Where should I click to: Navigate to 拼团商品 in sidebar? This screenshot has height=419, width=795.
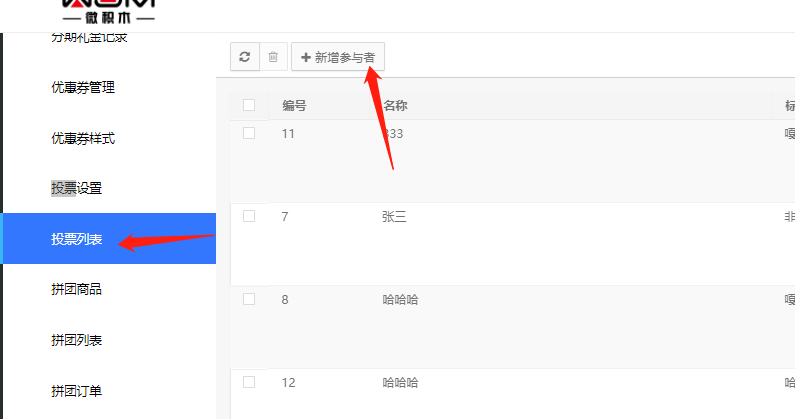click(77, 290)
